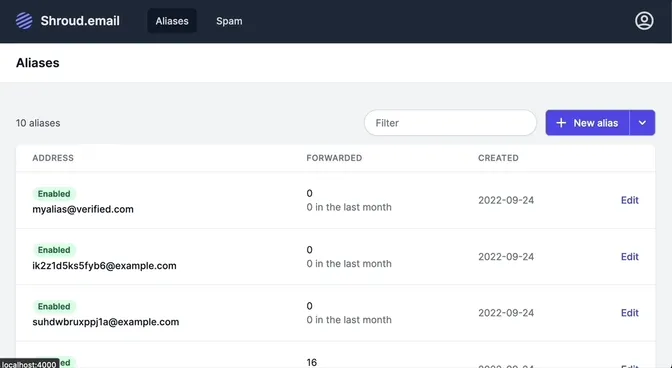Edit the suhdwbruxppj1a@example.com alias
Viewport: 672px width, 368px height.
click(630, 313)
